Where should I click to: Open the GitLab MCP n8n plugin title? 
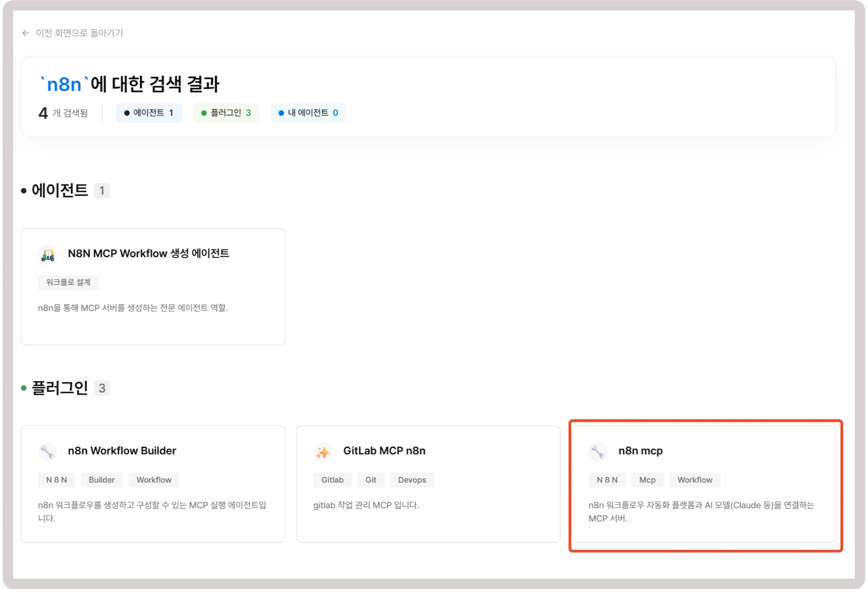point(384,451)
